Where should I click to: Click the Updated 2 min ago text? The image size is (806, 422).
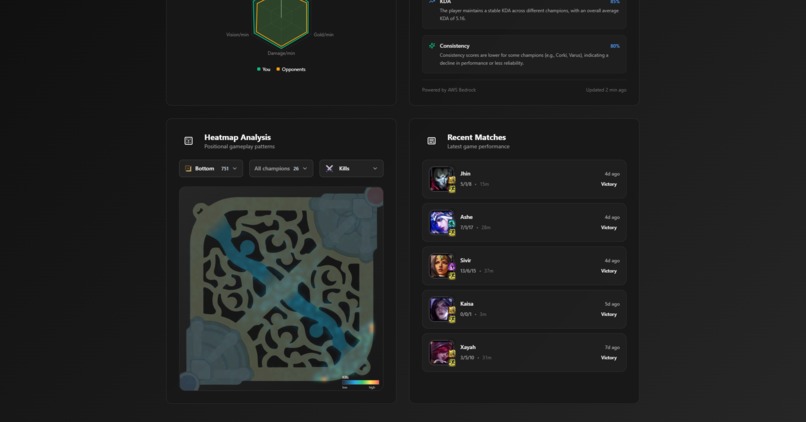pos(606,90)
